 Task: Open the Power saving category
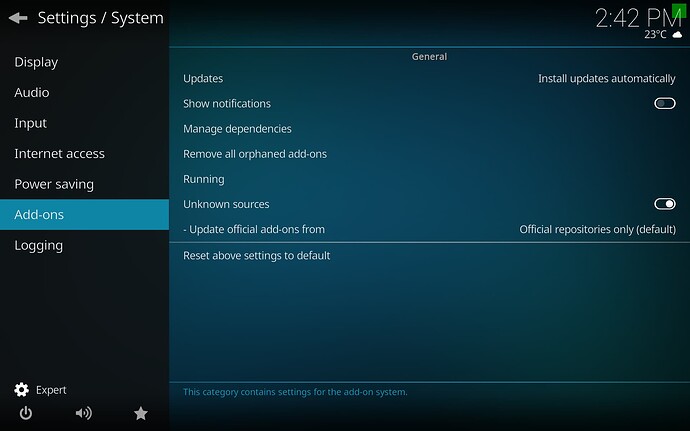pos(84,184)
